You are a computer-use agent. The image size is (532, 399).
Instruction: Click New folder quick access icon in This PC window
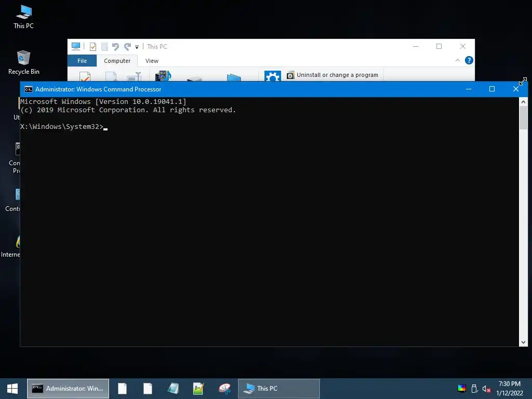click(x=105, y=46)
